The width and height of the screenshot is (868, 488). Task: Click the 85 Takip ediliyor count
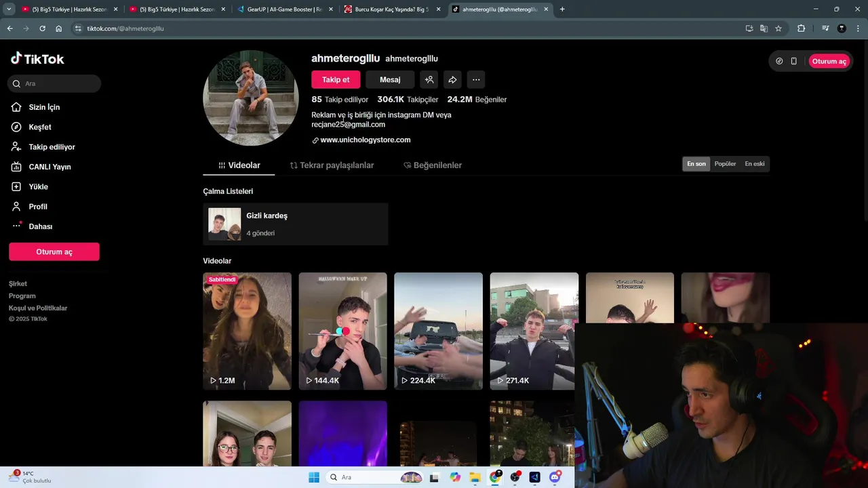(x=340, y=99)
